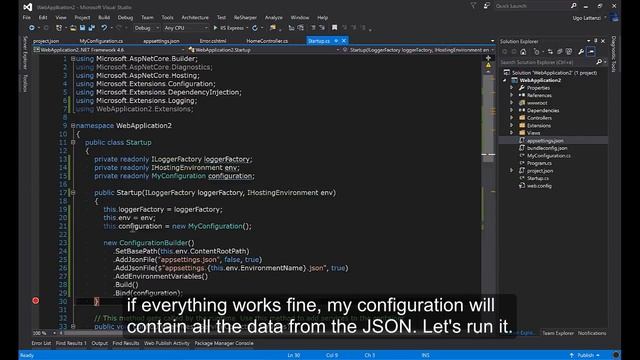
Task: Open the Server Explorer side tab
Action: [25, 52]
